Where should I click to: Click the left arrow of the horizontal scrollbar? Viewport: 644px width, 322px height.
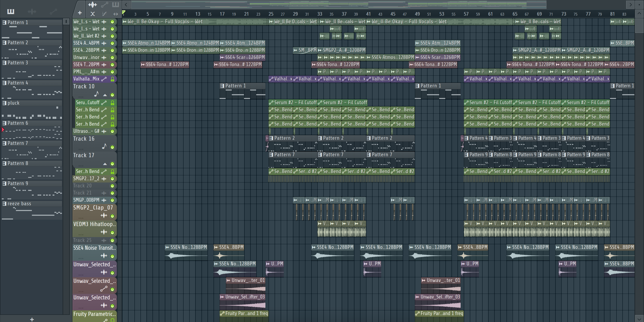tap(126, 4)
